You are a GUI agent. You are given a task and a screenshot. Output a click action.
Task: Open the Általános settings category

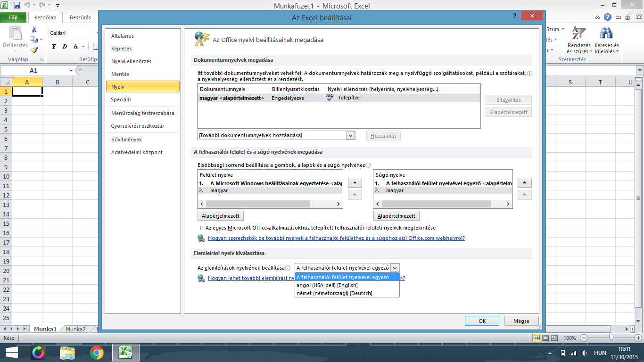pyautogui.click(x=143, y=36)
